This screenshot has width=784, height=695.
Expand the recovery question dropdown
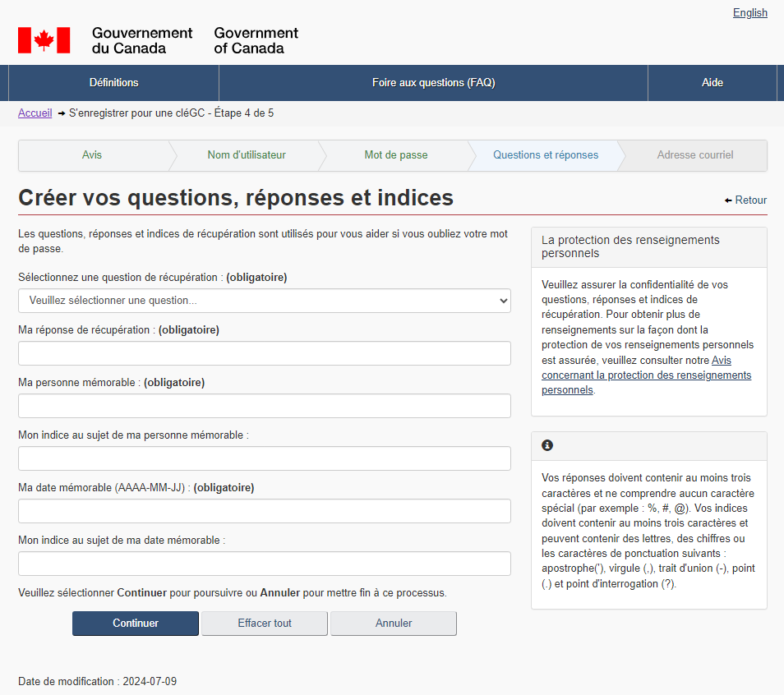264,301
